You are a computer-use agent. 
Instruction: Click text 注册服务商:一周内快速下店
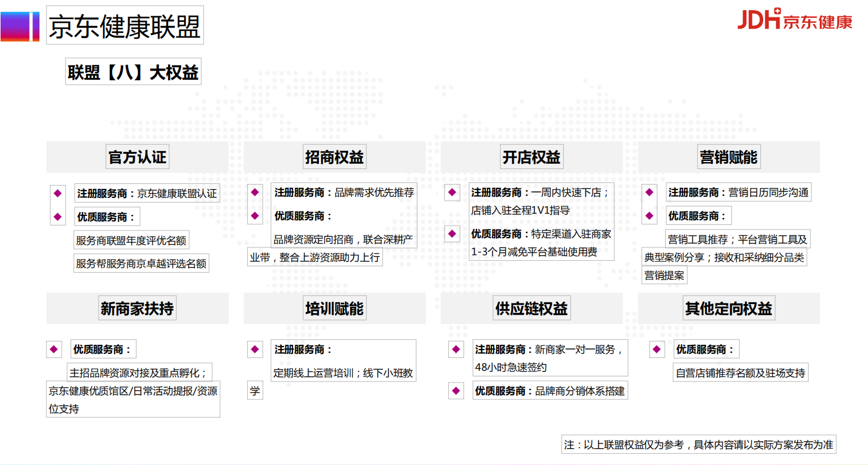(x=540, y=192)
